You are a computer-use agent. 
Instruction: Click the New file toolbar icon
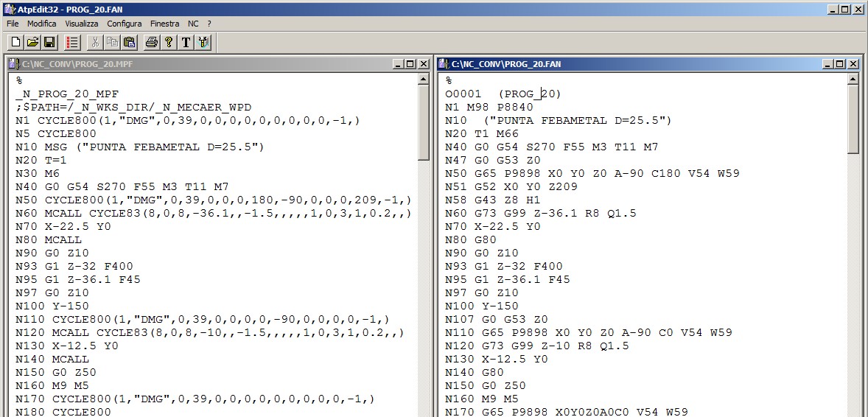pyautogui.click(x=16, y=42)
